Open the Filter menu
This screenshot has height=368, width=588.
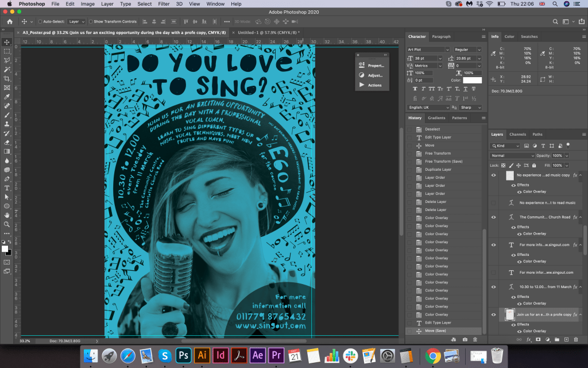tap(164, 4)
